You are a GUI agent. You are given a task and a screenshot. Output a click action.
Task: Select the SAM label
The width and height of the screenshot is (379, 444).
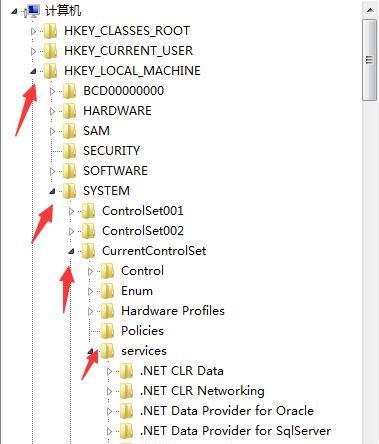point(96,131)
